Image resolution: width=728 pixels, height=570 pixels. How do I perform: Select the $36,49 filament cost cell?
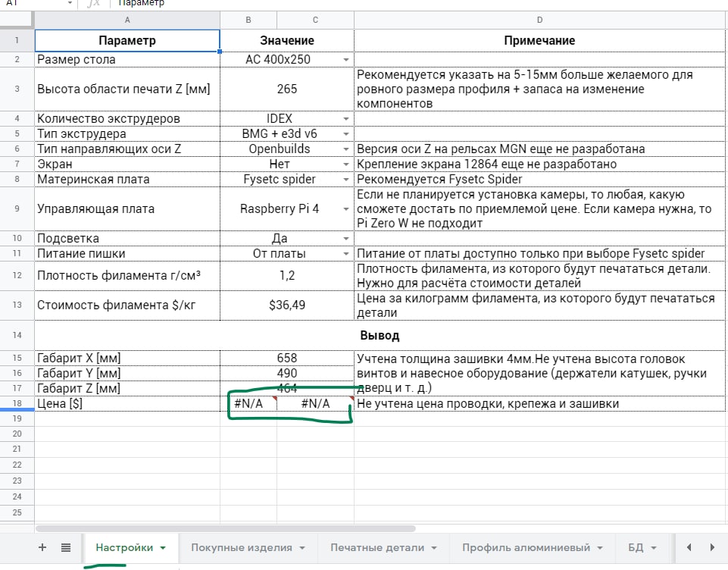(287, 305)
